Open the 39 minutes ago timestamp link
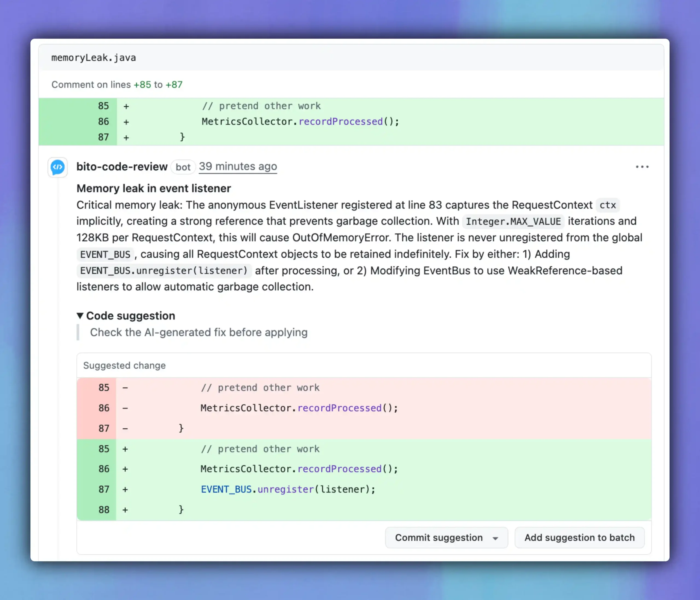This screenshot has width=700, height=600. point(238,166)
